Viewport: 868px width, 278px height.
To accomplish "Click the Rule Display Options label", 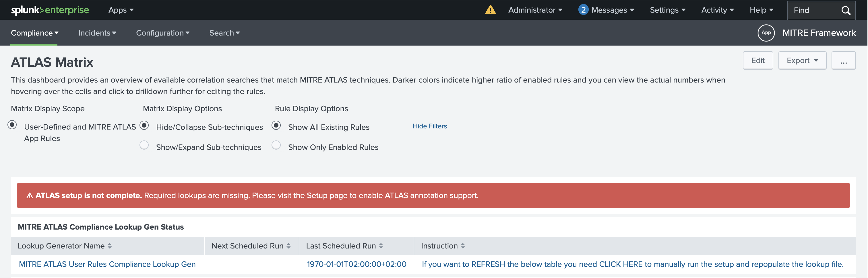I will [311, 109].
